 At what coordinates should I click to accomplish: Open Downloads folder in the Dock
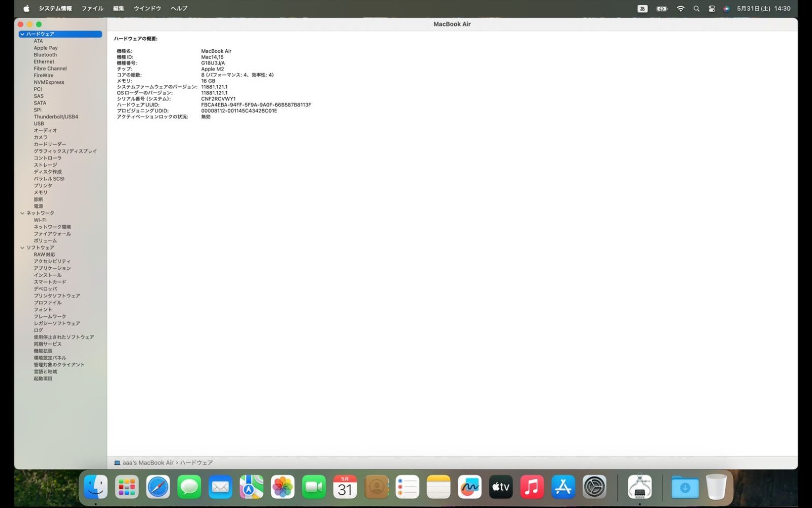click(685, 487)
